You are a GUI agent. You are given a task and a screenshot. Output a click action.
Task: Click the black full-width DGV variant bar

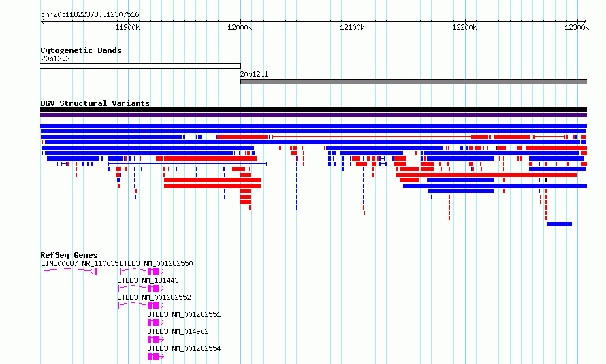click(x=313, y=110)
